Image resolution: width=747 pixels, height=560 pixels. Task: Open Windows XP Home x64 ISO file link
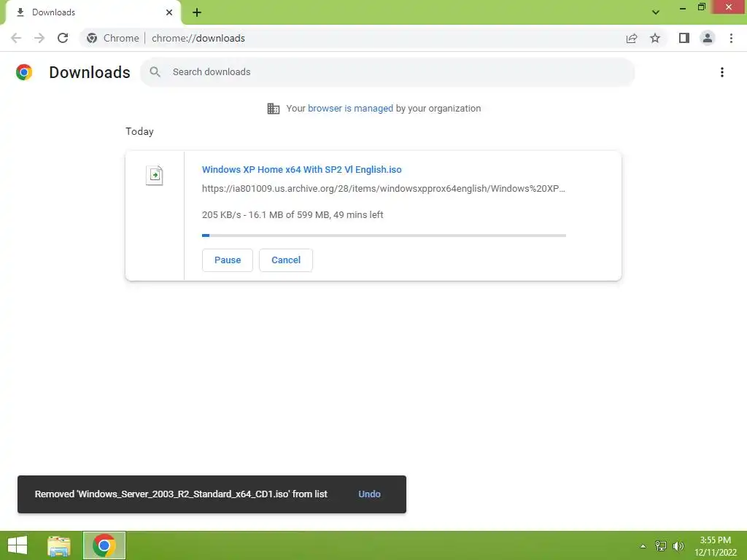click(301, 169)
